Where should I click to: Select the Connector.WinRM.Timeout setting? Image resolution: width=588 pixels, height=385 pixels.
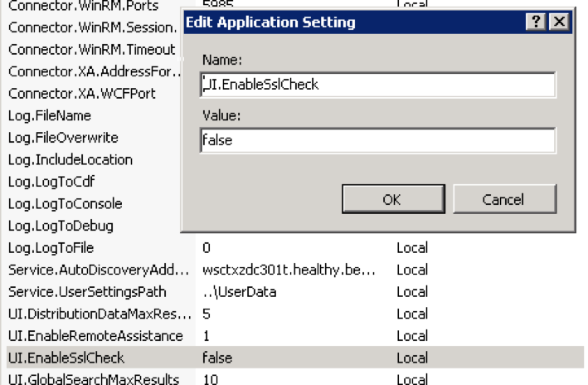click(91, 50)
